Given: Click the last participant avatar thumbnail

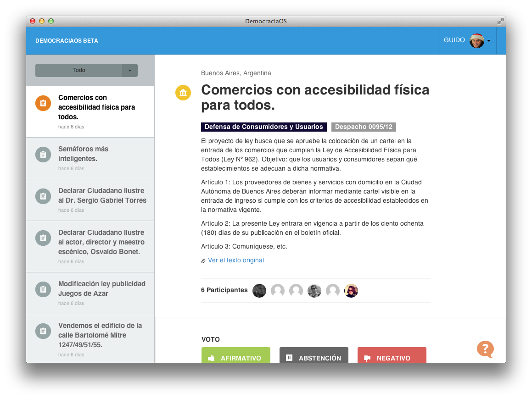Looking at the screenshot, I should tap(351, 291).
